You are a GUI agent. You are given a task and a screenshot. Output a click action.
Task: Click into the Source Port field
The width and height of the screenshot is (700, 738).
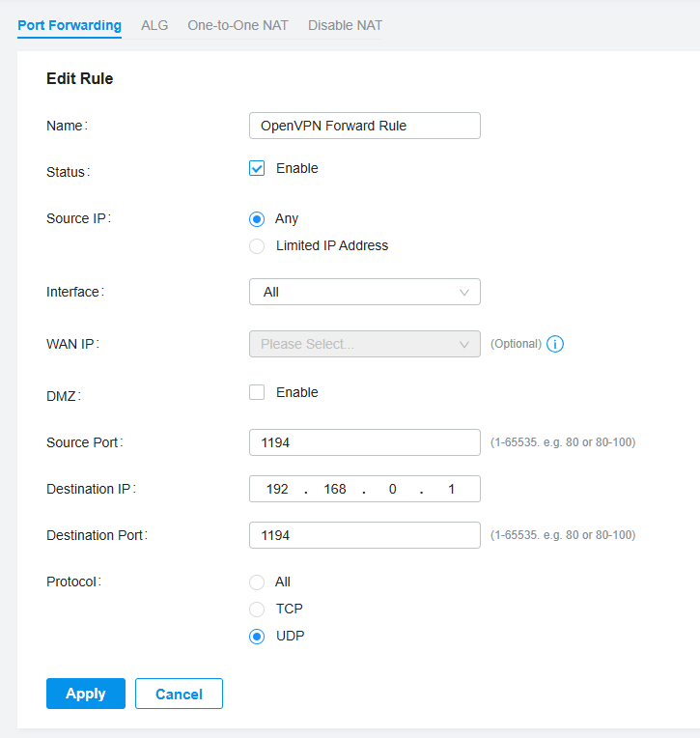(x=365, y=442)
